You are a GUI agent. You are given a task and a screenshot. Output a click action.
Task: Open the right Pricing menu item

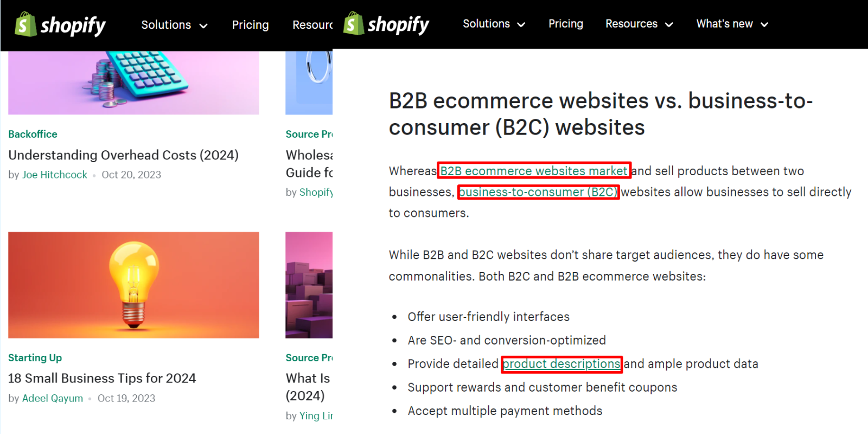click(x=565, y=24)
